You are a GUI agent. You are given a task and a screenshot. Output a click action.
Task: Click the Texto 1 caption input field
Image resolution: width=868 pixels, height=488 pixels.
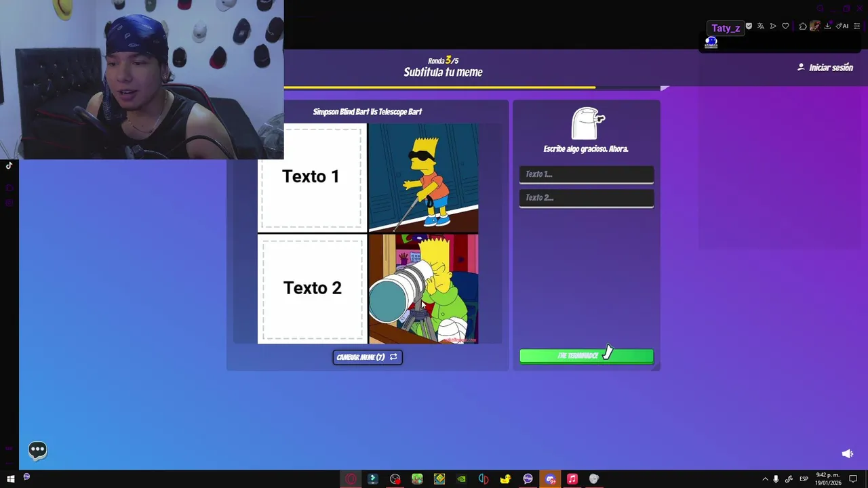click(587, 174)
